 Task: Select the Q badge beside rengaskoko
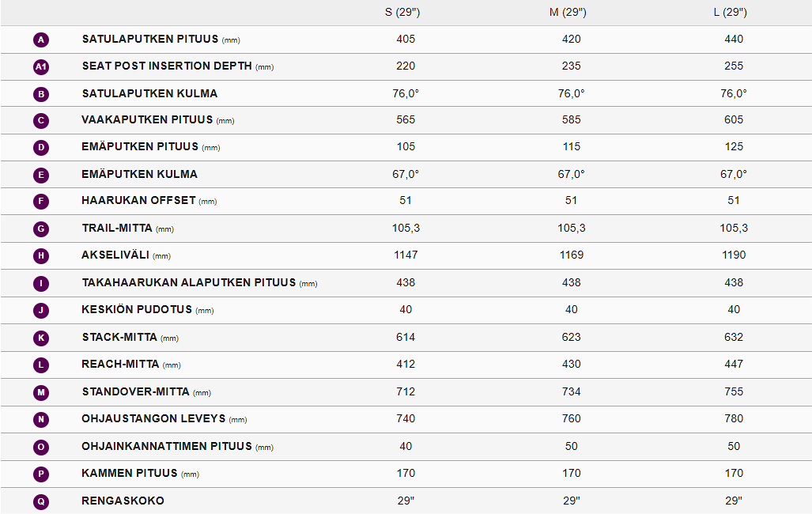click(x=42, y=501)
